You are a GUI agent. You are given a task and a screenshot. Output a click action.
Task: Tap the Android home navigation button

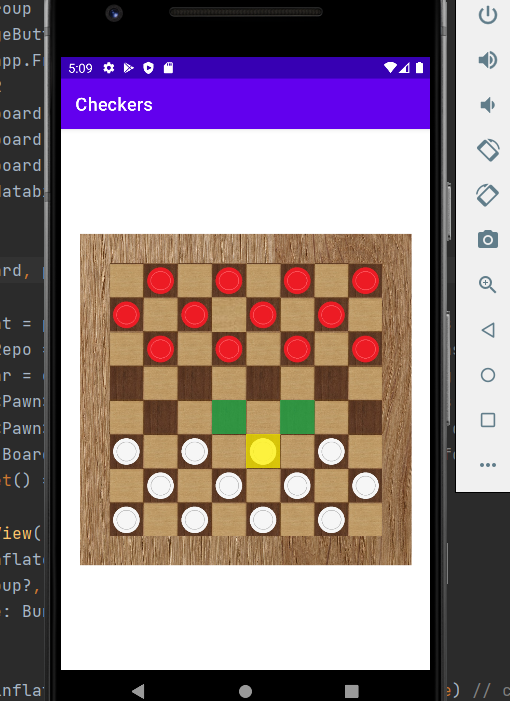[245, 691]
